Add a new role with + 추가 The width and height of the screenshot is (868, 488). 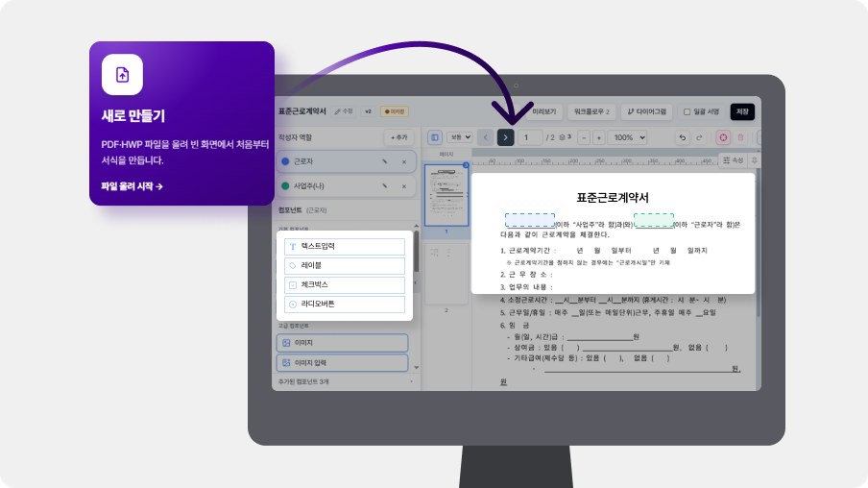[398, 137]
